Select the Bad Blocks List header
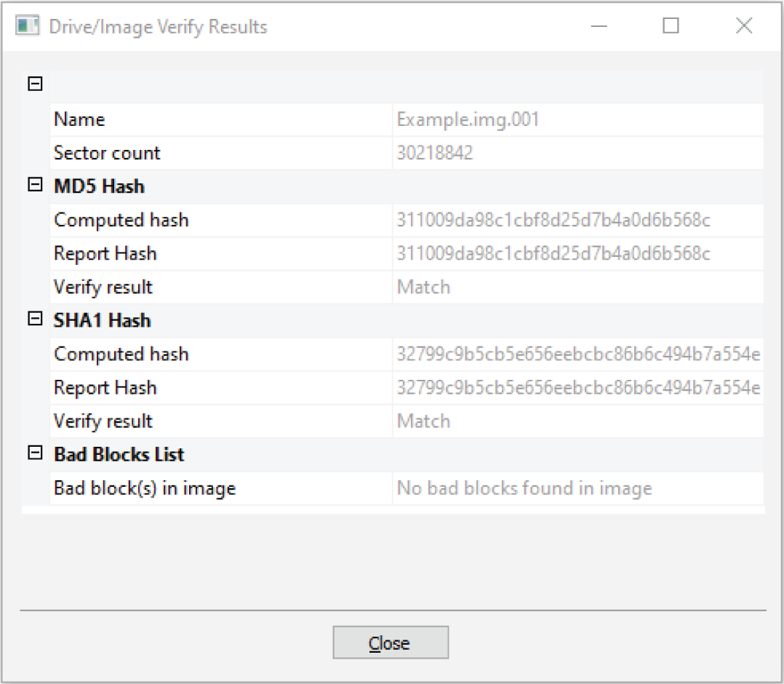 pos(119,455)
